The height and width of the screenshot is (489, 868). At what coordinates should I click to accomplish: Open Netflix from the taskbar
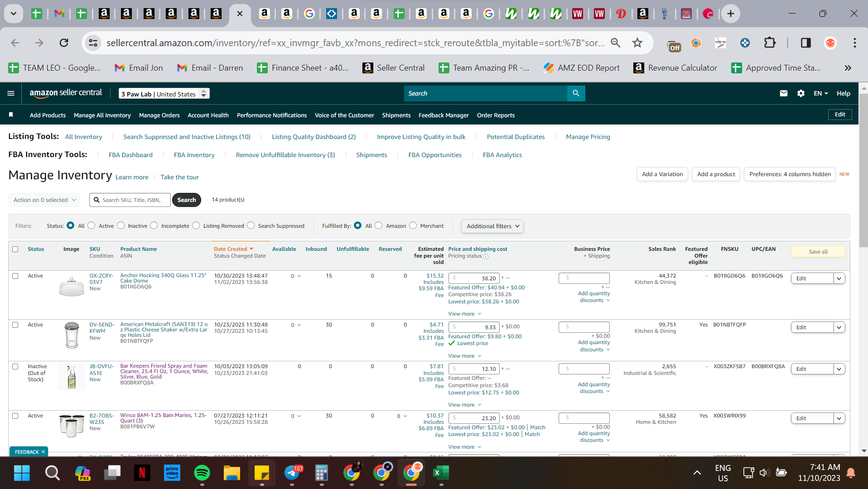tap(142, 473)
